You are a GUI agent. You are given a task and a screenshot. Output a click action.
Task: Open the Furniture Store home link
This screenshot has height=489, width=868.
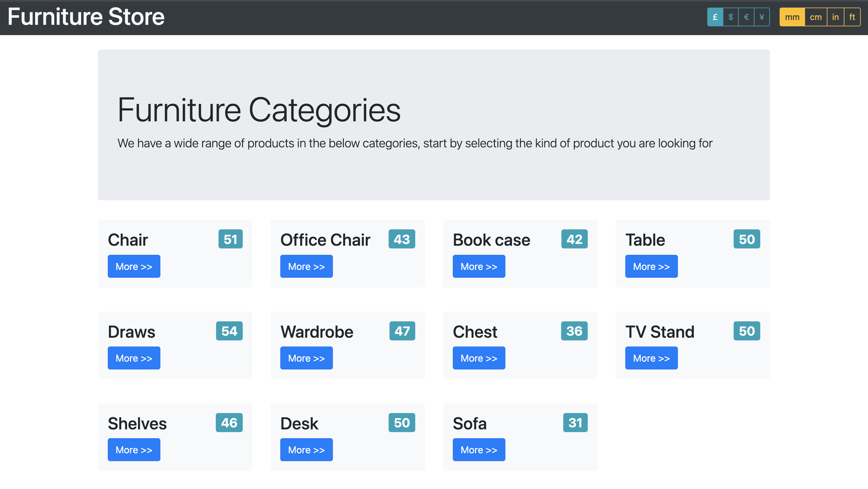point(86,17)
